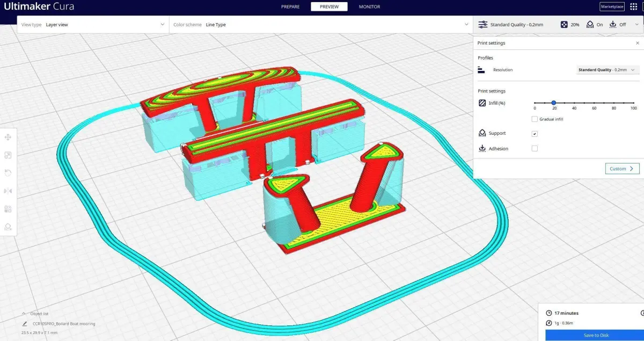Select the Scale tool in left toolbar
Screen dimensions: 644x341
pyautogui.click(x=8, y=155)
